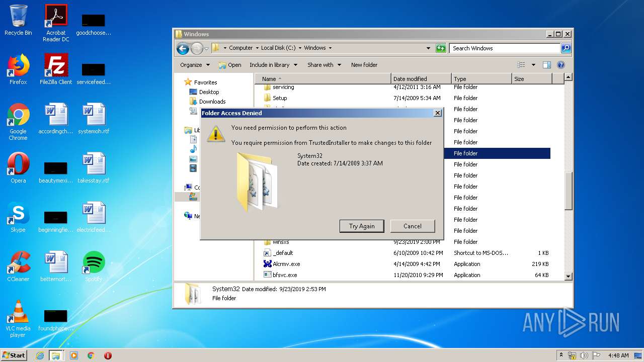
Task: Click Explorer Back navigation button
Action: 183,48
